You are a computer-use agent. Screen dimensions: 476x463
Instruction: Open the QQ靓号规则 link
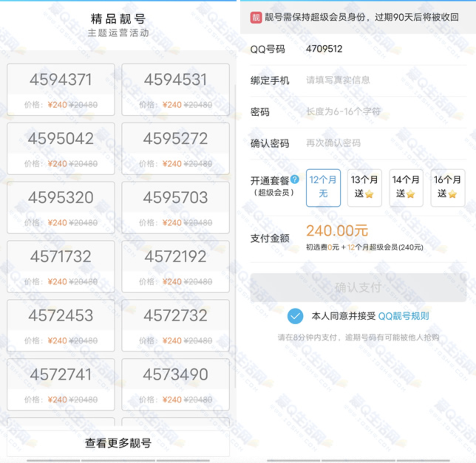pos(404,316)
